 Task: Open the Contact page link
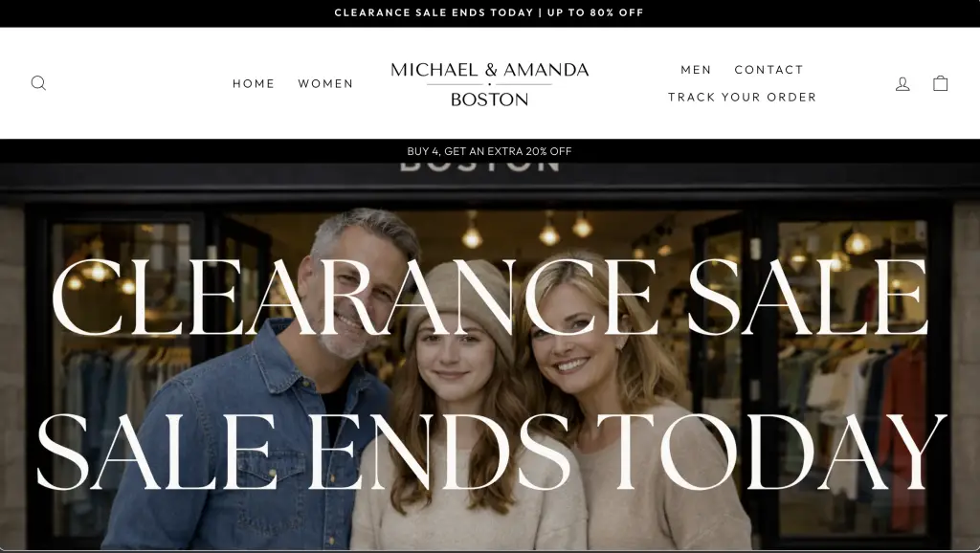coord(768,70)
